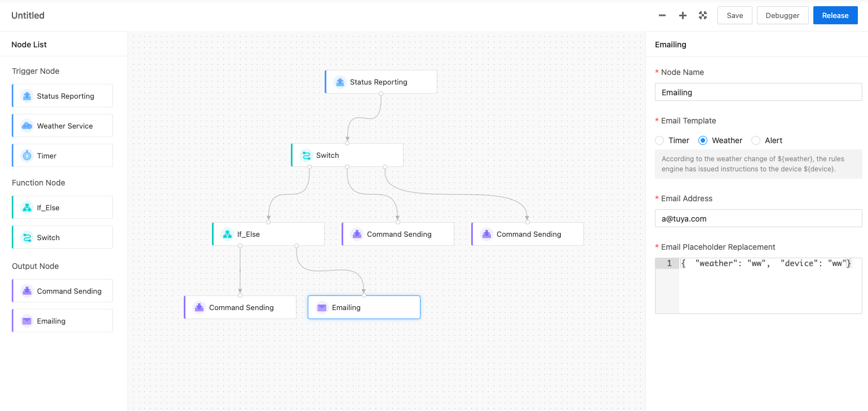Select the Command Sending output node icon

coord(26,290)
